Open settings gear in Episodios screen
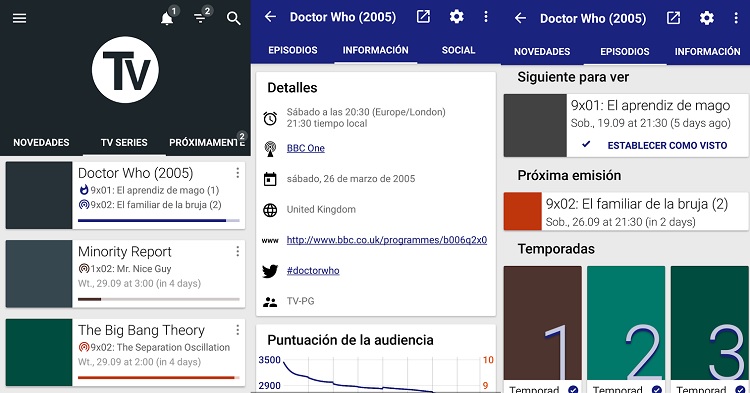 [707, 18]
